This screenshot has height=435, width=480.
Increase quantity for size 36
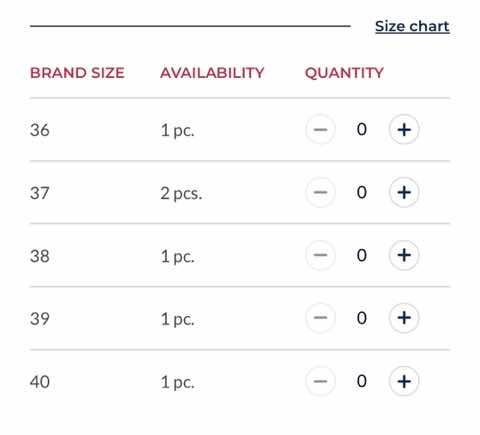pyautogui.click(x=404, y=129)
